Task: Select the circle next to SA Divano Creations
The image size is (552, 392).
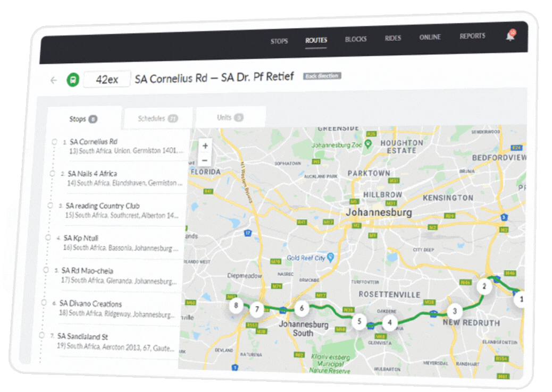Action: click(x=44, y=303)
